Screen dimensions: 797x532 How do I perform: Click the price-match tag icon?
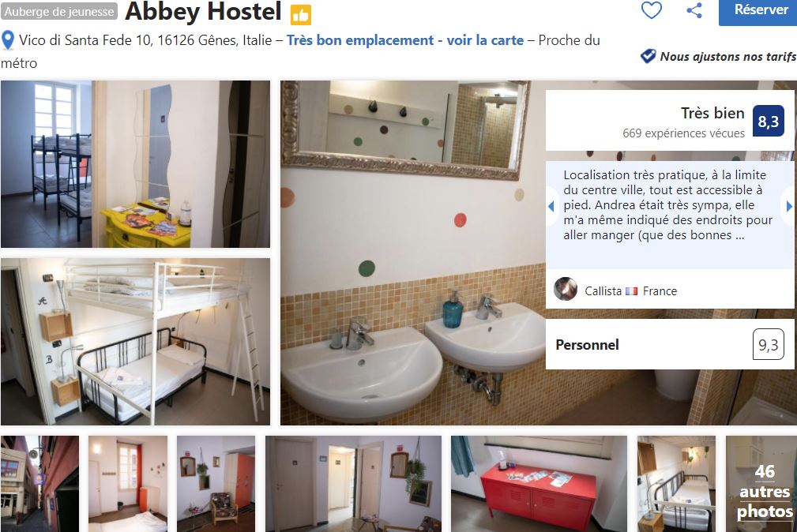coord(648,56)
